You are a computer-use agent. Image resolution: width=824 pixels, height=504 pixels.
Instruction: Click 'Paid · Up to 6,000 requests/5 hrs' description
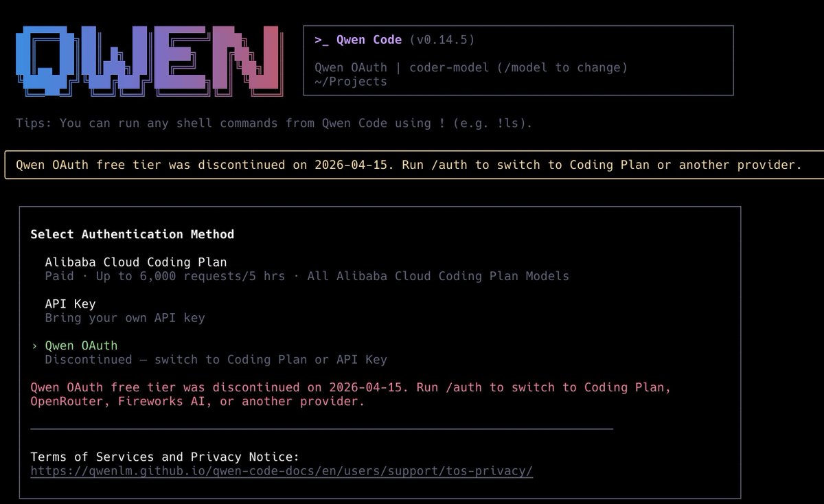click(307, 276)
